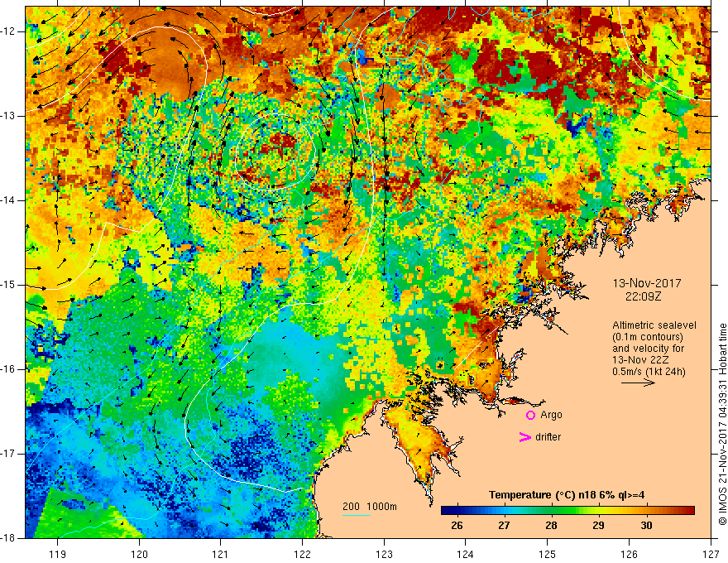This screenshot has width=728, height=563.
Task: Click the "200 1000m" depth legend text
Action: [x=370, y=507]
